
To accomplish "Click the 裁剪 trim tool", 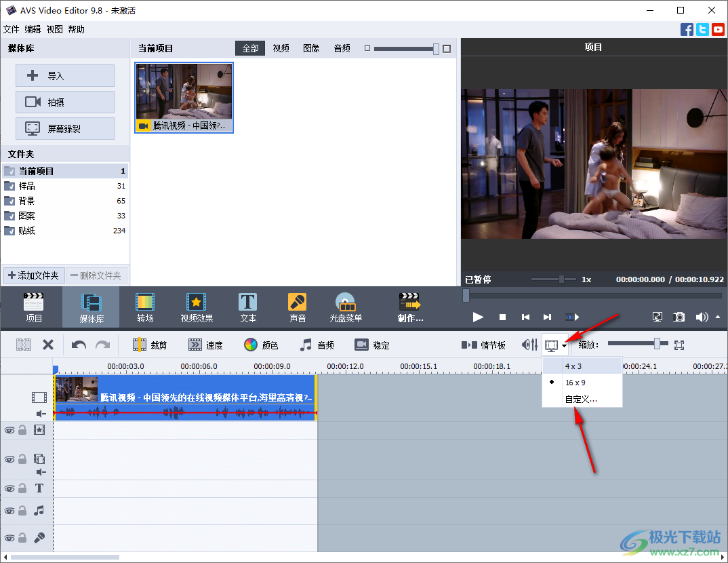I will coord(149,345).
